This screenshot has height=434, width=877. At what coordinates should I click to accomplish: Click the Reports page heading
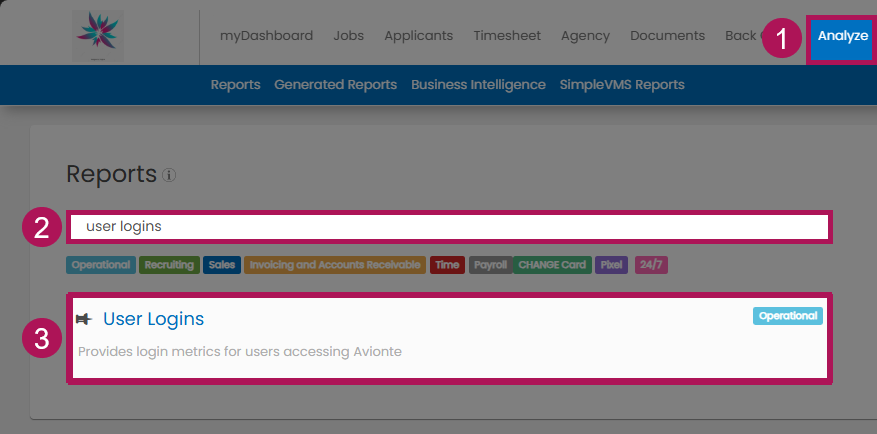[111, 174]
